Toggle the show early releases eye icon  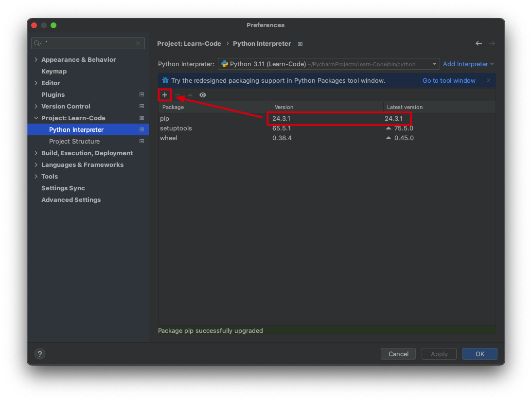203,95
